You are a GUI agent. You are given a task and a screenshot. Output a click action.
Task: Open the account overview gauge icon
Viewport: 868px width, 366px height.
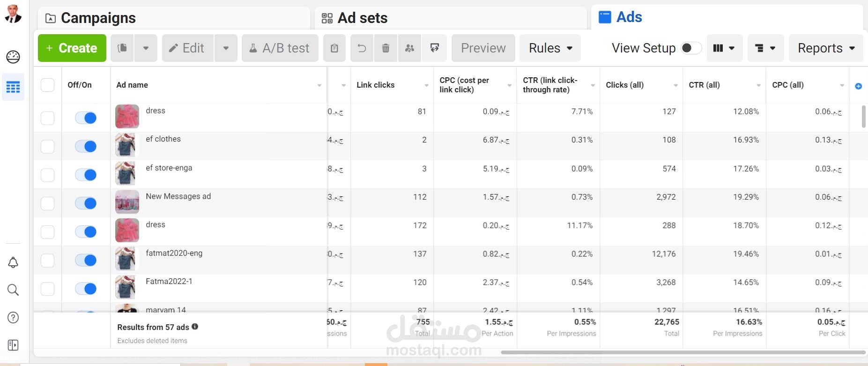(13, 57)
